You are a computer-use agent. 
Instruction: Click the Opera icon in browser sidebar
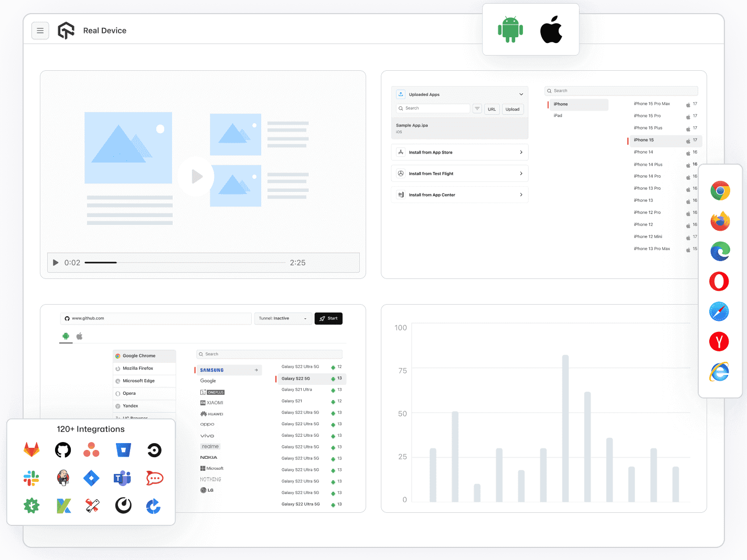coord(719,281)
